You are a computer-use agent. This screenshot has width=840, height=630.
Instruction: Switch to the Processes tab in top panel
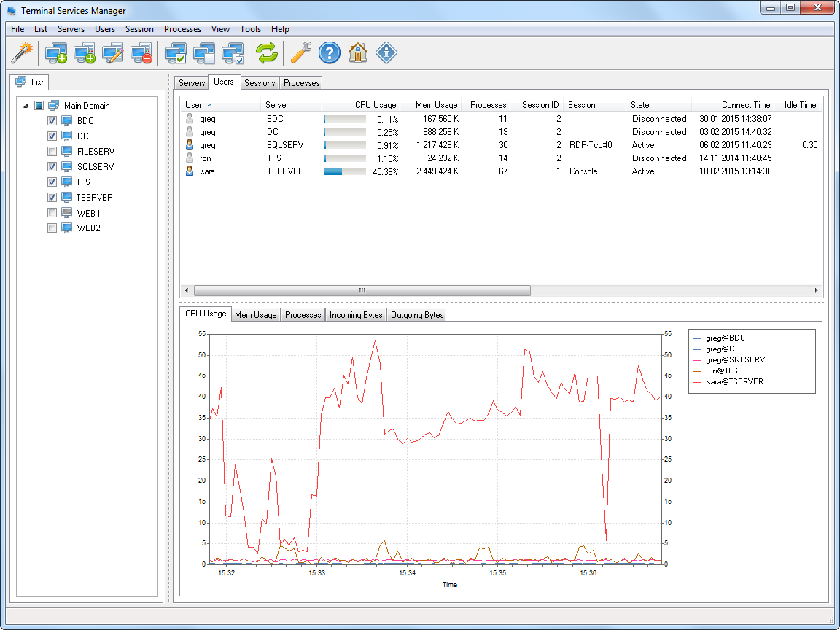tap(302, 83)
